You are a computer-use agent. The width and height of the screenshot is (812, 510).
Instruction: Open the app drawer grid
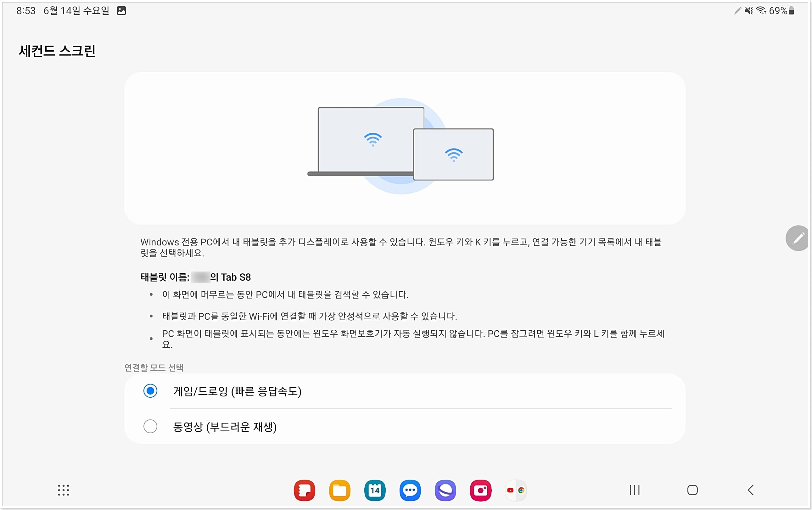(x=64, y=490)
